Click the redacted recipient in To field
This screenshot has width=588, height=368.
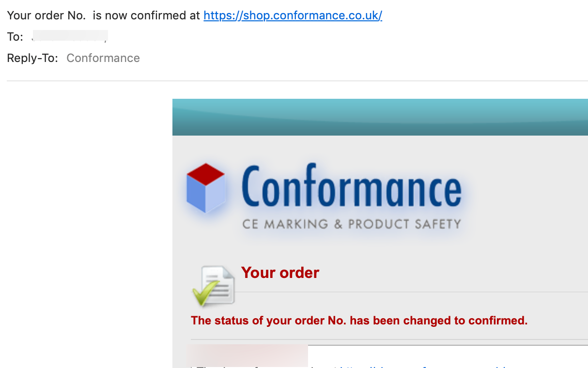tap(69, 37)
